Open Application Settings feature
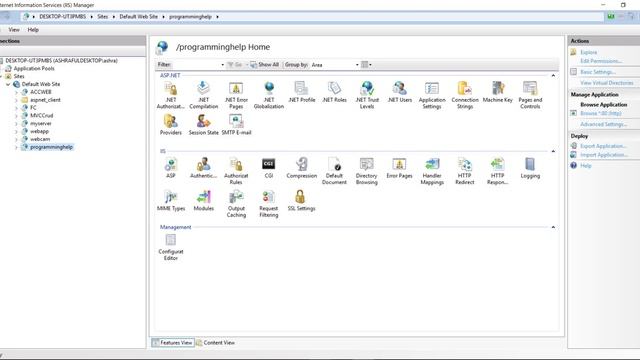This screenshot has width=640, height=360. pos(432,95)
